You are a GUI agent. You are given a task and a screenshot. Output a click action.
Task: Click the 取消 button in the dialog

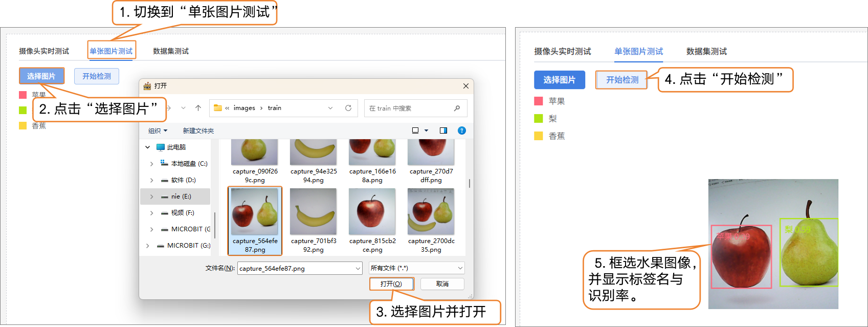tap(442, 284)
